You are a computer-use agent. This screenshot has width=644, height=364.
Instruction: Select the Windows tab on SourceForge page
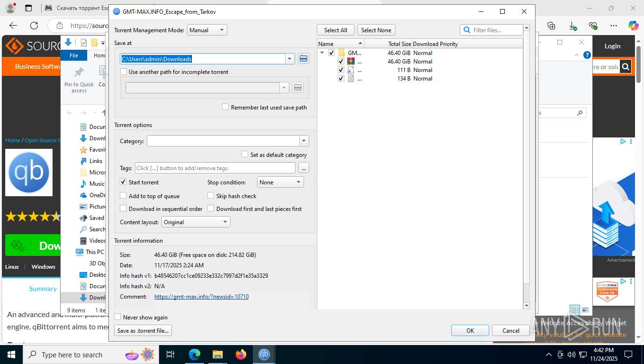pyautogui.click(x=43, y=267)
